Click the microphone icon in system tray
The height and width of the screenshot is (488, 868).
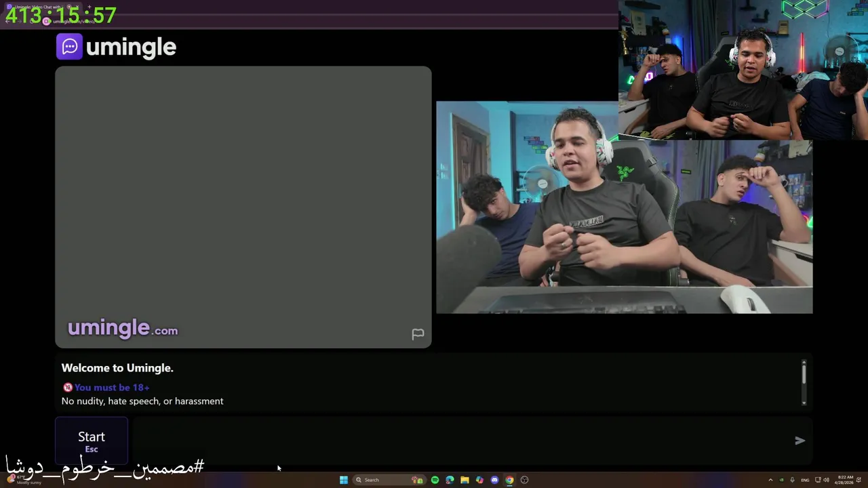[x=792, y=480]
